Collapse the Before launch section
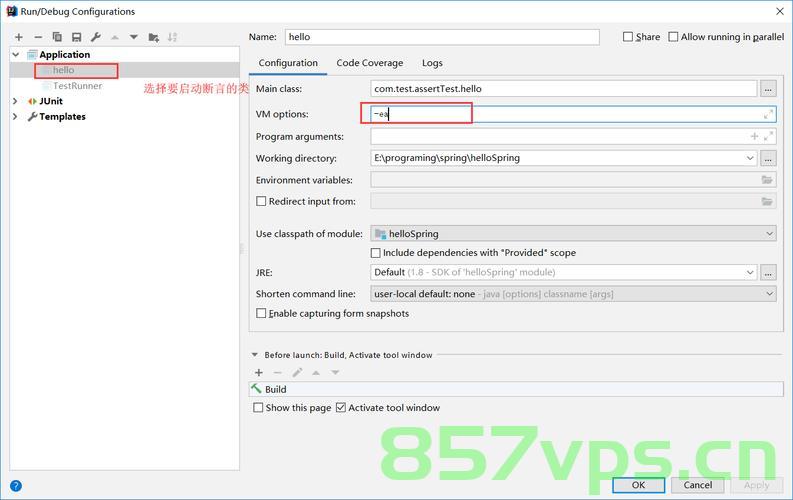 255,355
